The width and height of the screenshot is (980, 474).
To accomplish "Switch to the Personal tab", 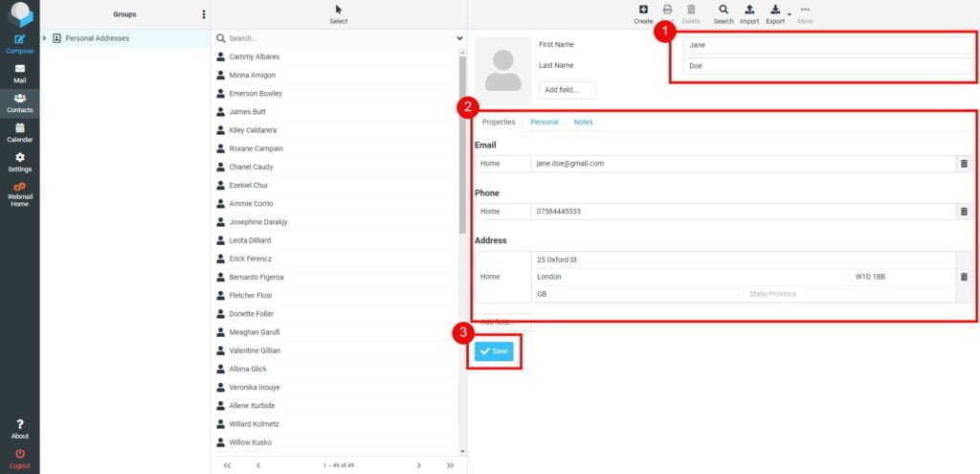I will [x=545, y=122].
